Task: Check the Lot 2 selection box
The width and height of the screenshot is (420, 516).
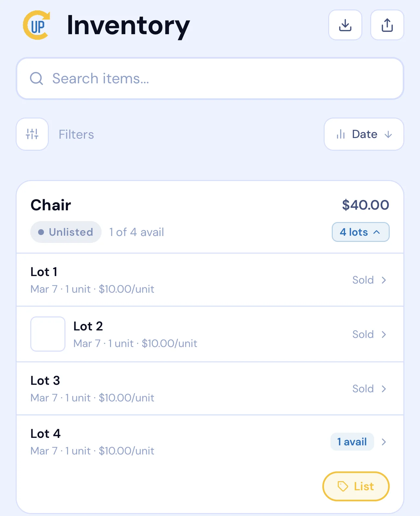Action: [x=48, y=334]
